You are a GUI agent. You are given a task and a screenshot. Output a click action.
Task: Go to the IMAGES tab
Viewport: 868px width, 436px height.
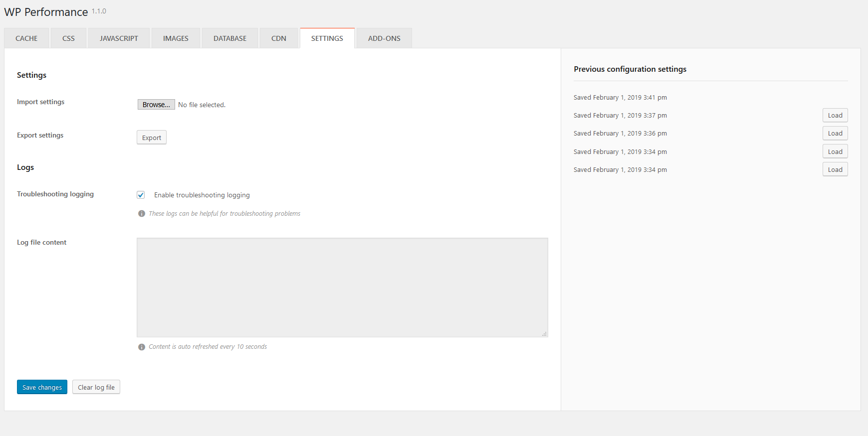click(176, 38)
